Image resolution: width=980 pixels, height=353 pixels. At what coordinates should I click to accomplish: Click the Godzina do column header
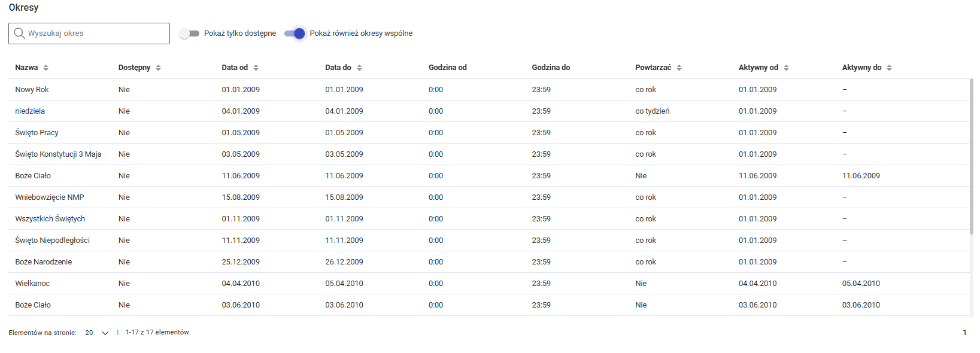pos(551,68)
